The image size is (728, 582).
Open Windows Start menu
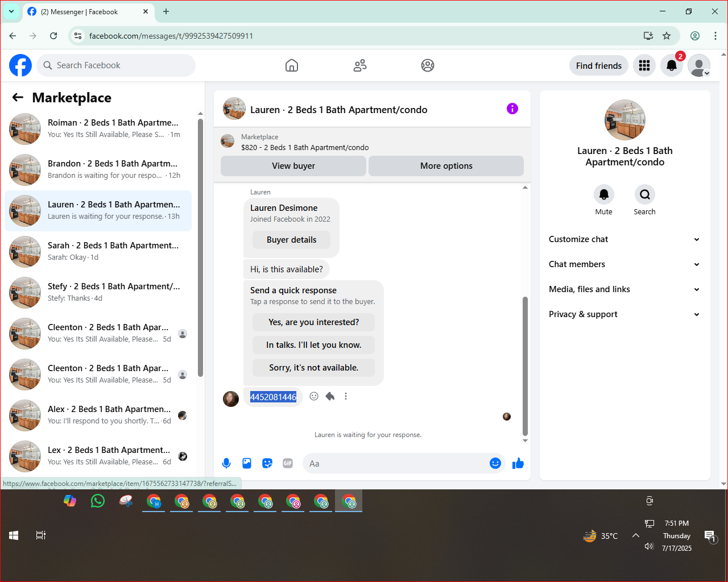pos(14,535)
